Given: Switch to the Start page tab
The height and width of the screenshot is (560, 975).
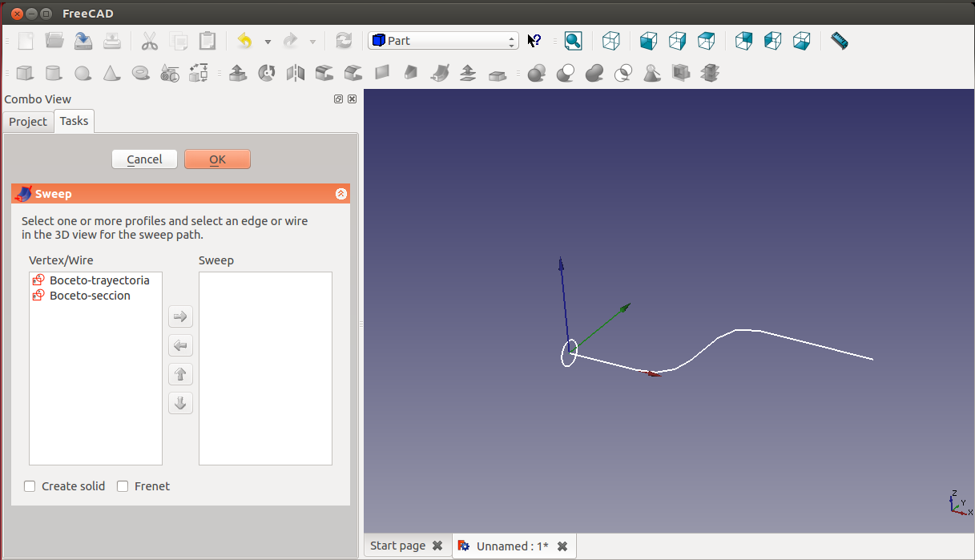Looking at the screenshot, I should pos(398,546).
